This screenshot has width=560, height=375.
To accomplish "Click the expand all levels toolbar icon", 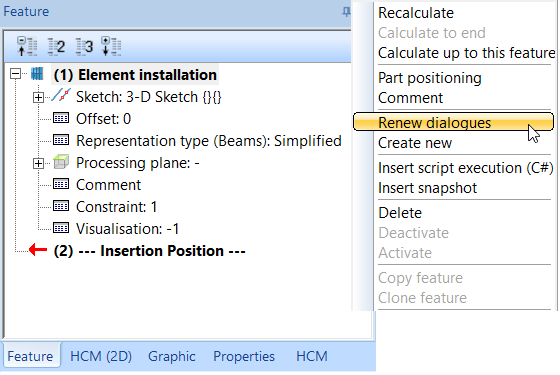I will 111,46.
